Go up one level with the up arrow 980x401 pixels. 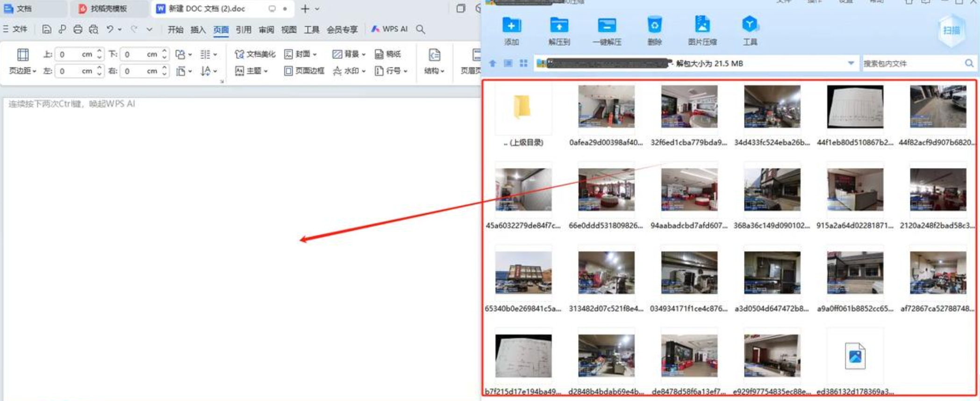(x=493, y=63)
